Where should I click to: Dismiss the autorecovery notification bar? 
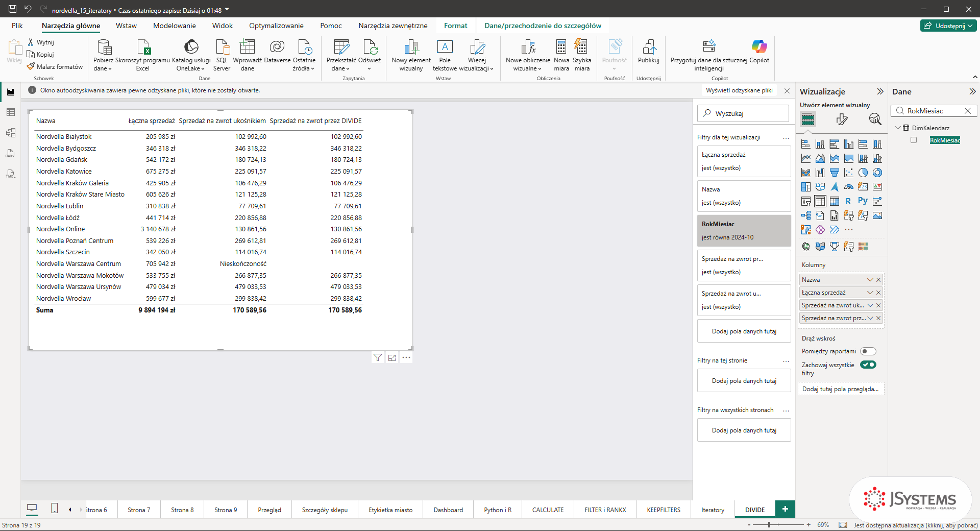point(787,90)
